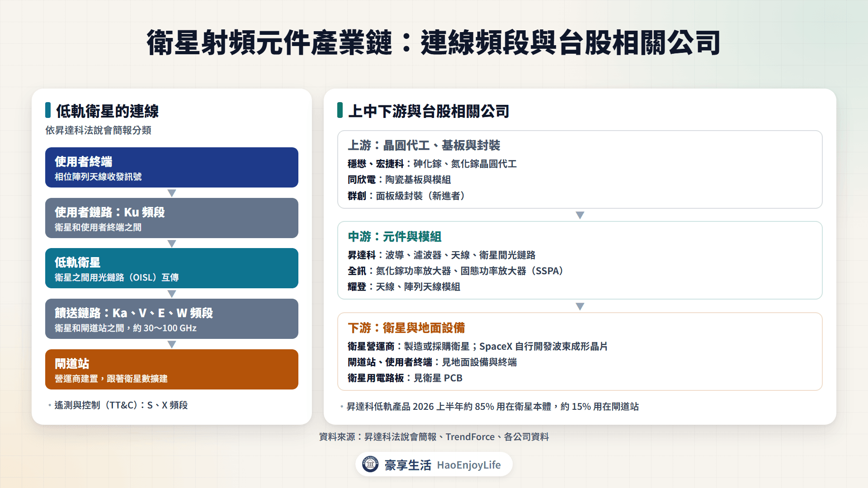This screenshot has height=488, width=868.
Task: Select the orange 閘道站 card
Action: click(x=172, y=369)
